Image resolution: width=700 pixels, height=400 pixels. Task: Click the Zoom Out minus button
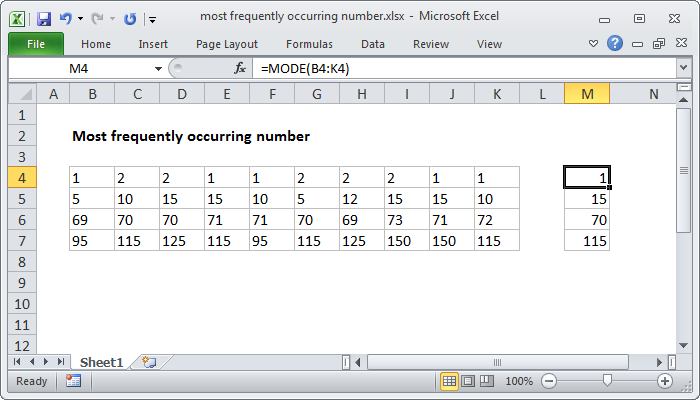549,381
